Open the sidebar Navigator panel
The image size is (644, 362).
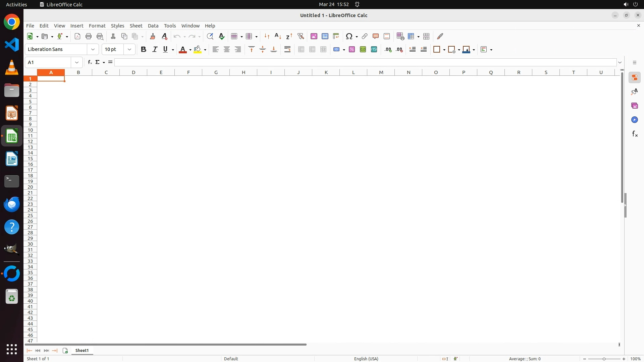click(634, 120)
